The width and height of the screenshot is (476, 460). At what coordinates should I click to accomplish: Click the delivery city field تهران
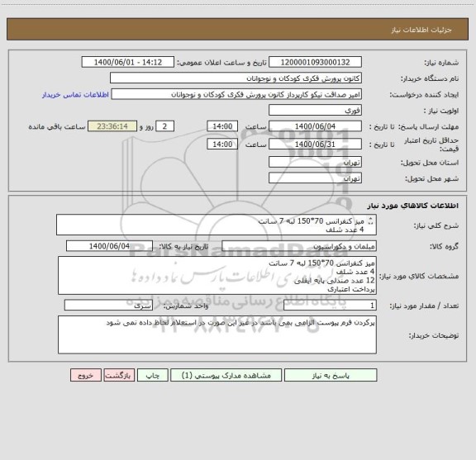click(x=315, y=178)
